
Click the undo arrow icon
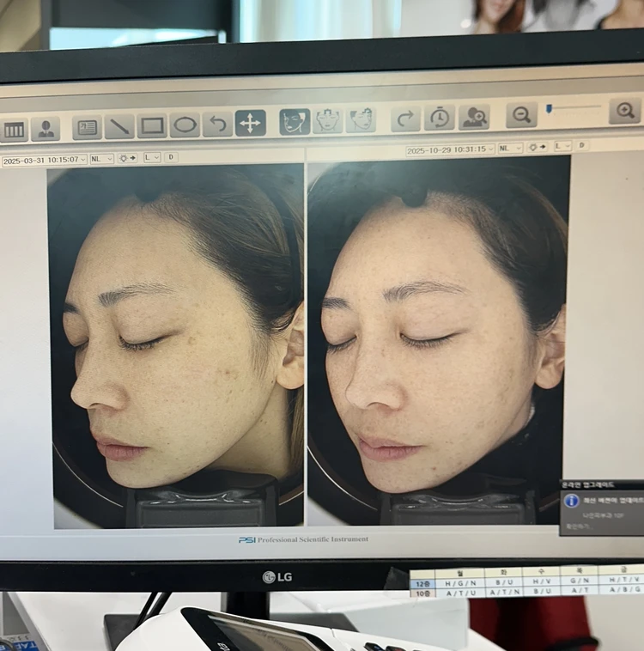pyautogui.click(x=217, y=124)
